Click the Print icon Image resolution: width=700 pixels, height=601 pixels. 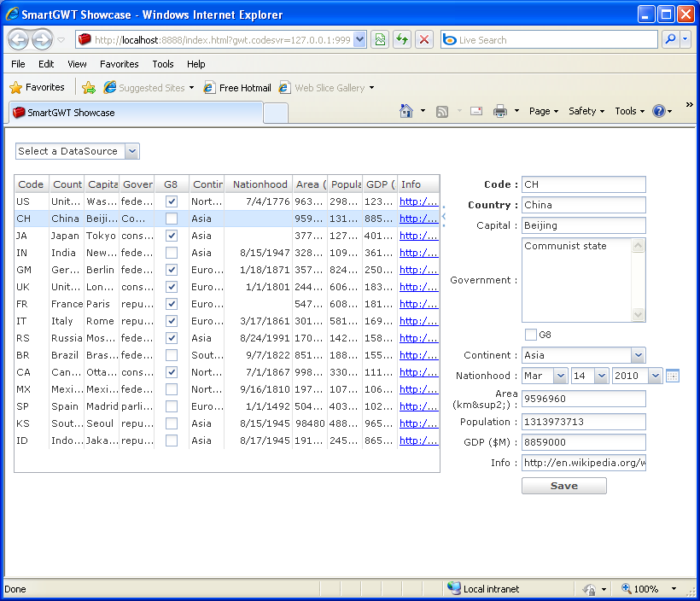[x=500, y=111]
